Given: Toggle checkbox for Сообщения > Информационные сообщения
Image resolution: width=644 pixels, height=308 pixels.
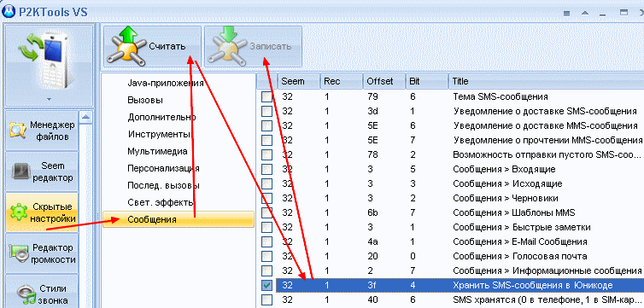Looking at the screenshot, I should tap(267, 270).
